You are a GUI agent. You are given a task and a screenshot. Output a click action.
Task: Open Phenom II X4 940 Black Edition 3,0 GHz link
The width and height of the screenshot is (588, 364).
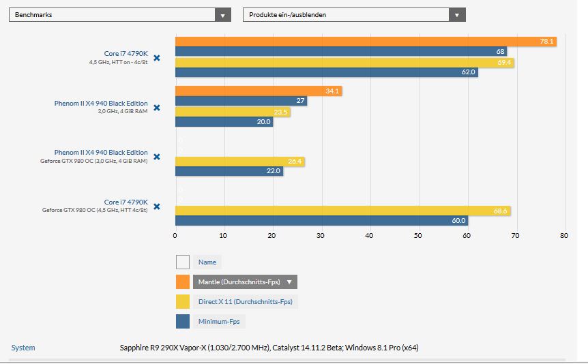coord(101,103)
